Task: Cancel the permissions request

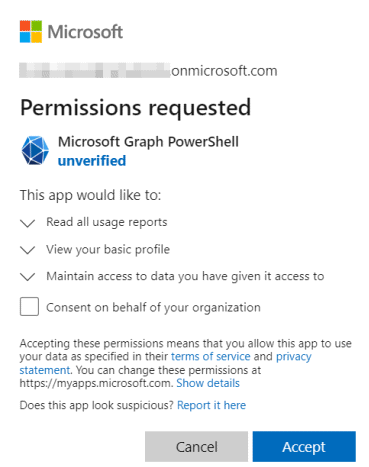Action: pyautogui.click(x=196, y=447)
